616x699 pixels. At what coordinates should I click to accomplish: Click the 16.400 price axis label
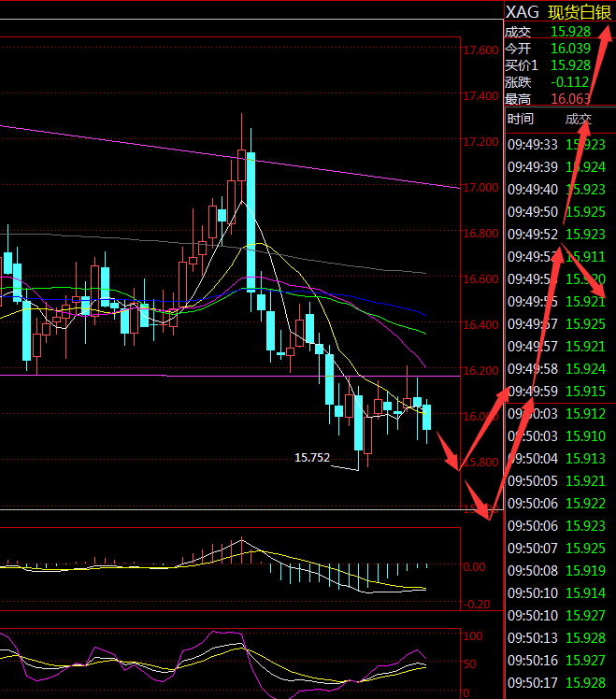point(480,324)
